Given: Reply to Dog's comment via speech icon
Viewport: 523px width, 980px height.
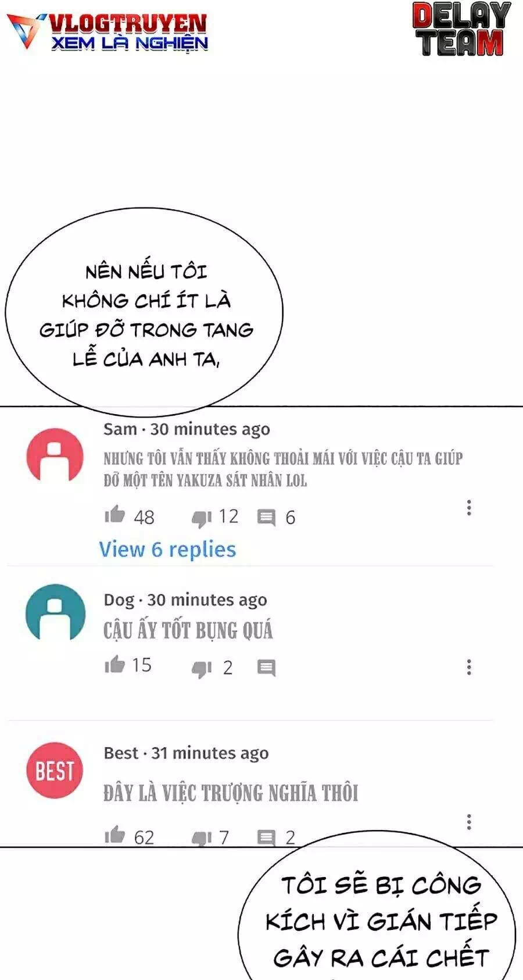Looking at the screenshot, I should (266, 668).
